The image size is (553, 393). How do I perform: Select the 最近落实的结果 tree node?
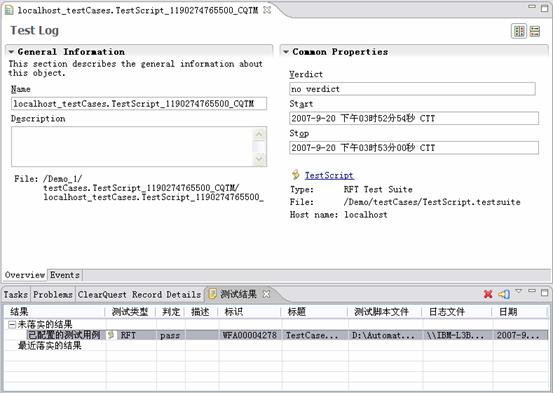pyautogui.click(x=50, y=345)
